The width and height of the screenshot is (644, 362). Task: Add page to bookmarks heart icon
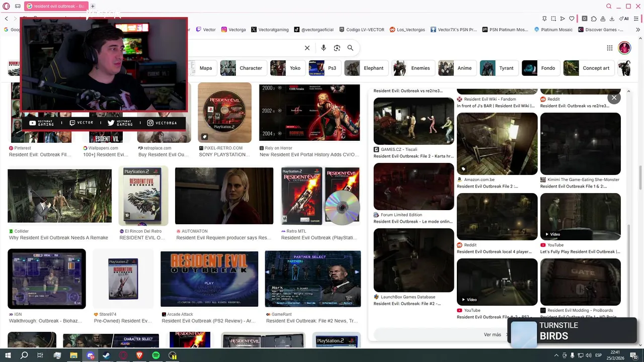pos(572,19)
